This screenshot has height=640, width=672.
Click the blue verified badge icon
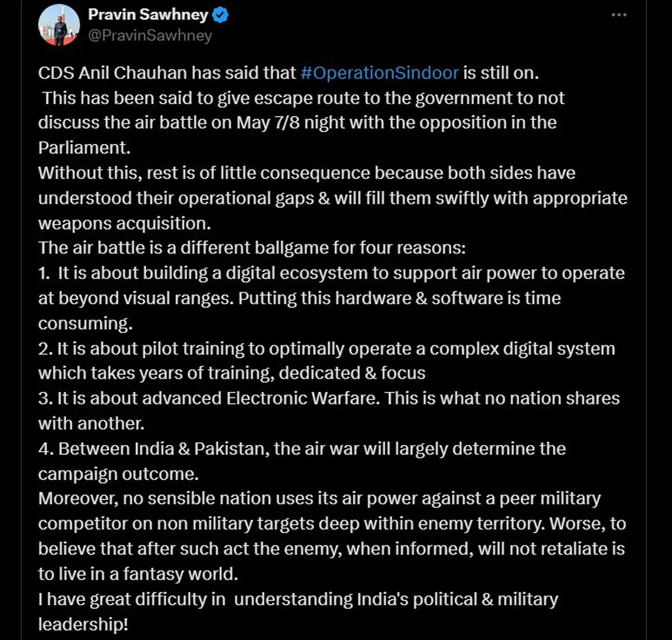click(x=221, y=15)
